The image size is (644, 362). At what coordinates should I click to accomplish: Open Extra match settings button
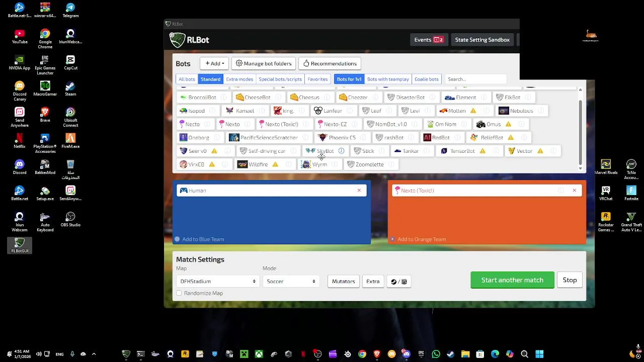click(x=373, y=282)
